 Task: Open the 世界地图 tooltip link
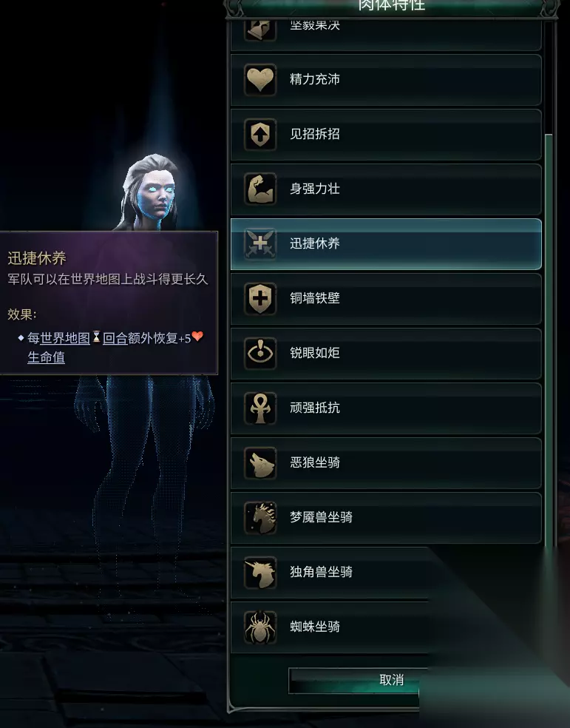click(x=65, y=338)
